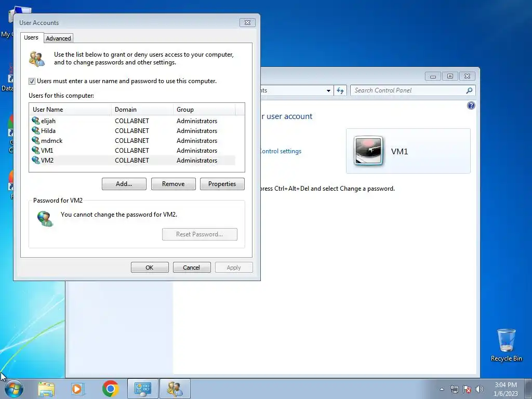Click Administrators group in the Hilda row
This screenshot has height=399, width=532.
click(x=197, y=130)
